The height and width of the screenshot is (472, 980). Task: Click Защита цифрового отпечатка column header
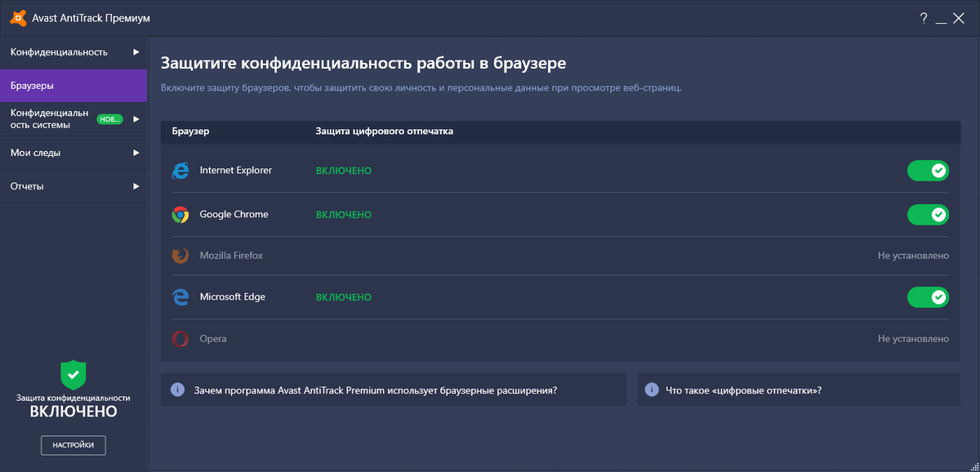click(385, 131)
